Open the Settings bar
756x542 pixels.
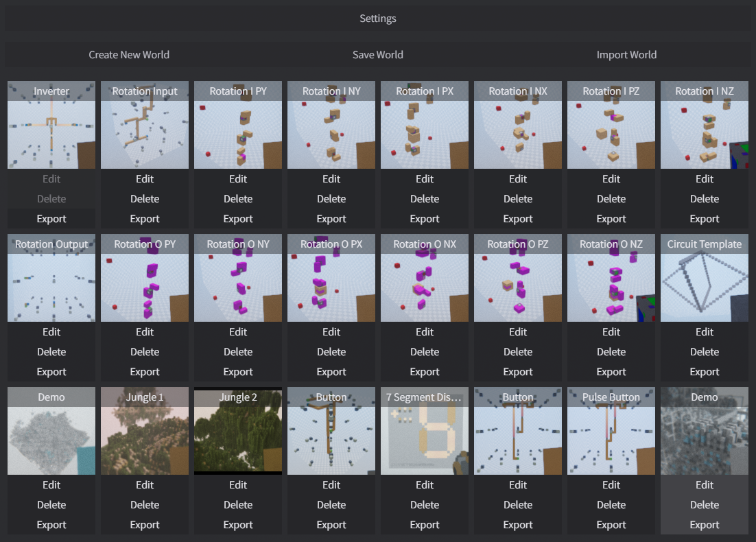tap(377, 19)
